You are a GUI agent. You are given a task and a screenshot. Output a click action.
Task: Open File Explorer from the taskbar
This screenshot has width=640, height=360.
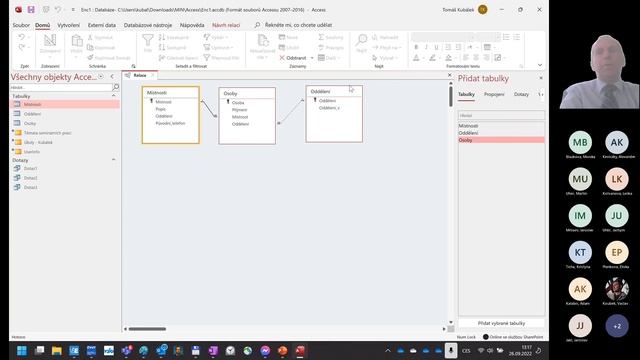coord(56,351)
